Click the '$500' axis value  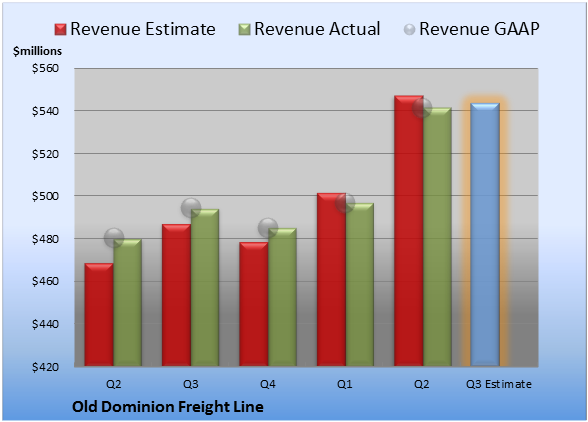pyautogui.click(x=45, y=196)
